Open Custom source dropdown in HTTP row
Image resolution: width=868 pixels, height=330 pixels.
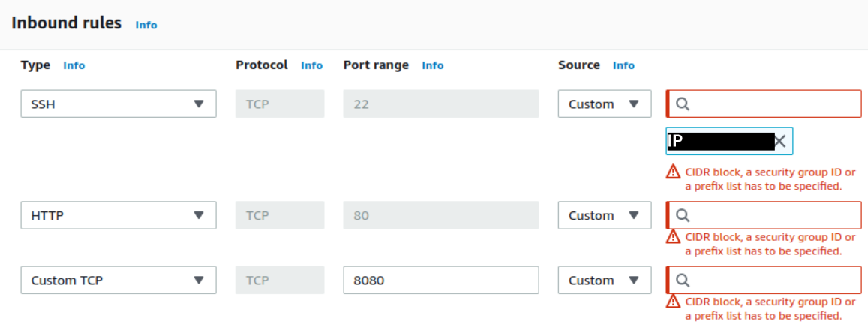pos(605,215)
